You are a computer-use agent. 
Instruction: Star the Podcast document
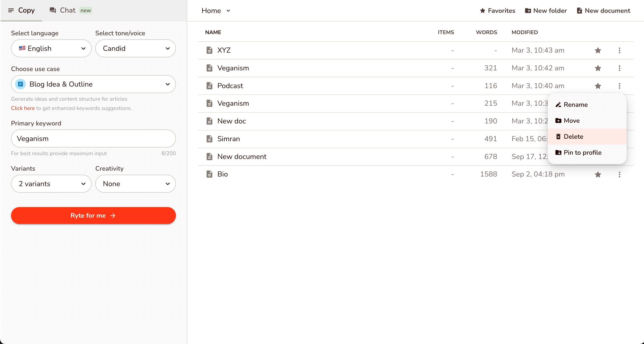(598, 86)
